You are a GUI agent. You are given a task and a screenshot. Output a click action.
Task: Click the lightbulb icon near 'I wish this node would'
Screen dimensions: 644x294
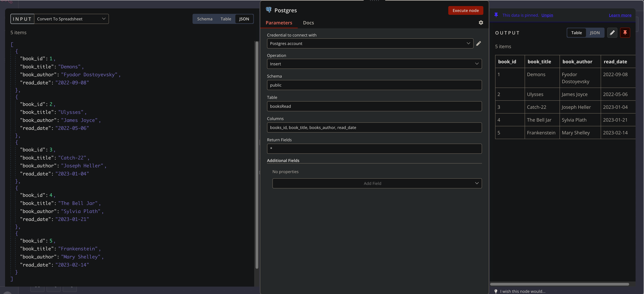(496, 291)
